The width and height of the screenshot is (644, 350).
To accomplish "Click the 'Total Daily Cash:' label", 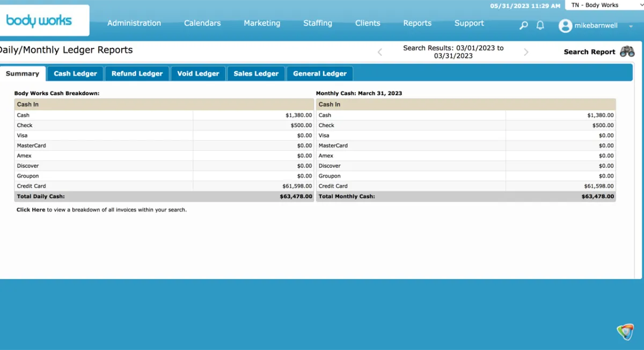I will tap(41, 196).
